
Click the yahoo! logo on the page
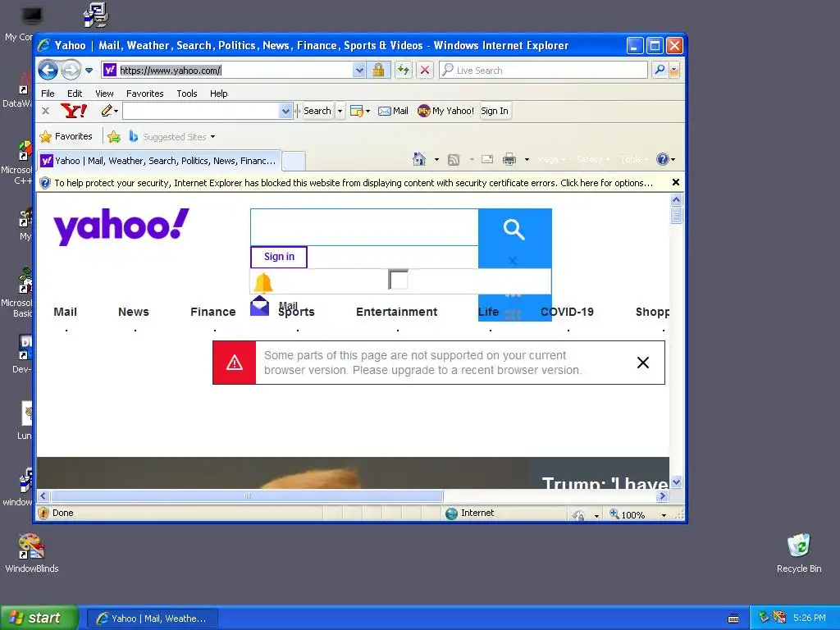[121, 226]
